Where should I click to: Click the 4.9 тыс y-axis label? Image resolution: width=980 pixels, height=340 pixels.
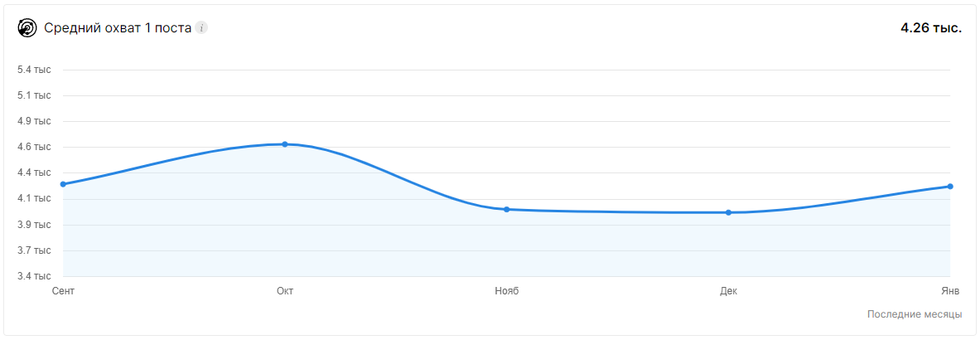tap(34, 121)
